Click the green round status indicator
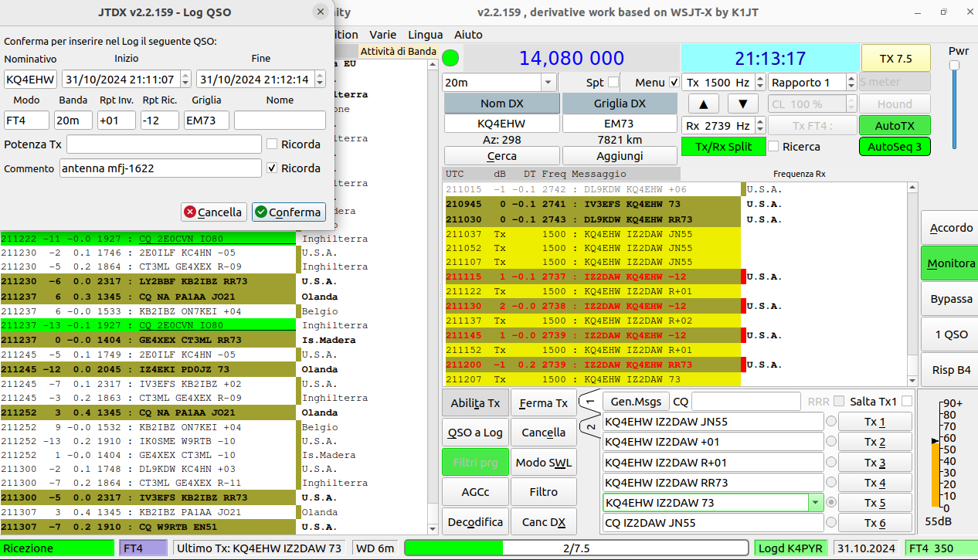978x560 pixels. (x=450, y=58)
